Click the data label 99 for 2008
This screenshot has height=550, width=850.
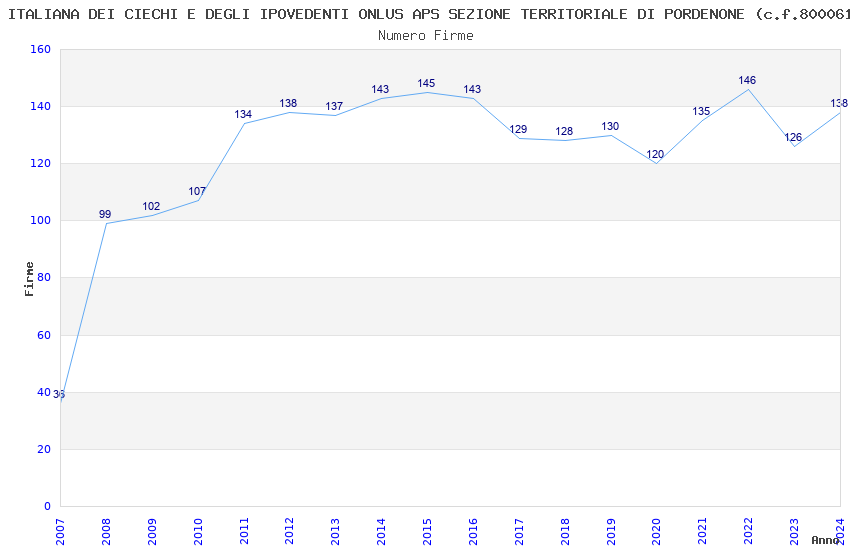pos(105,214)
